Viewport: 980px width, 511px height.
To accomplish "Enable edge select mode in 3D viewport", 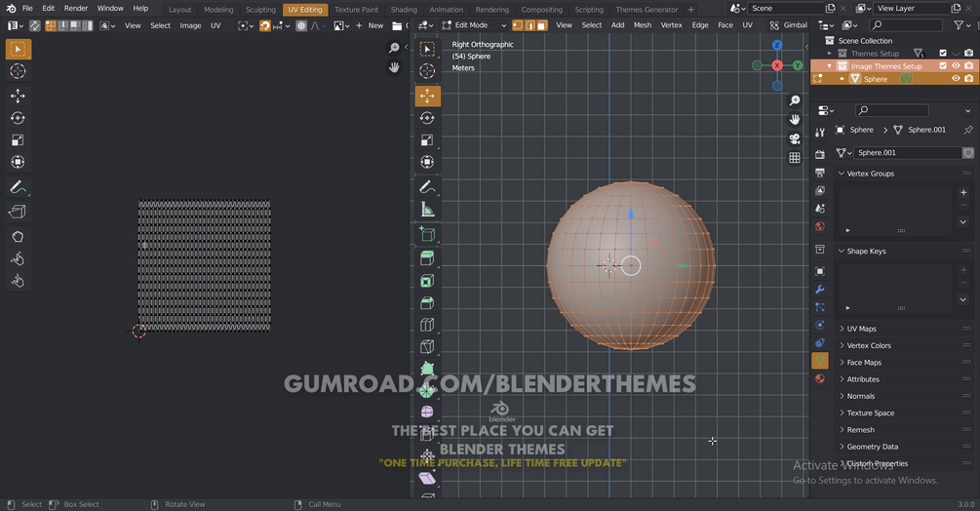I will pyautogui.click(x=530, y=25).
